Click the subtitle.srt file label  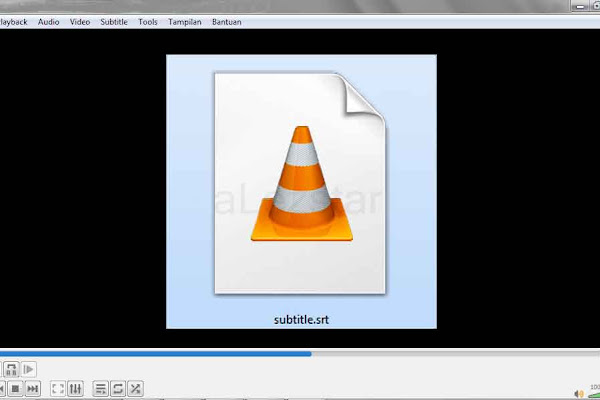pyautogui.click(x=302, y=320)
